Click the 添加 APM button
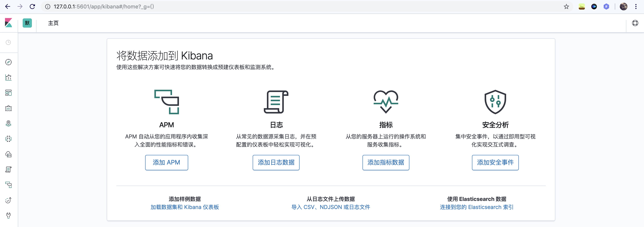 coord(166,163)
